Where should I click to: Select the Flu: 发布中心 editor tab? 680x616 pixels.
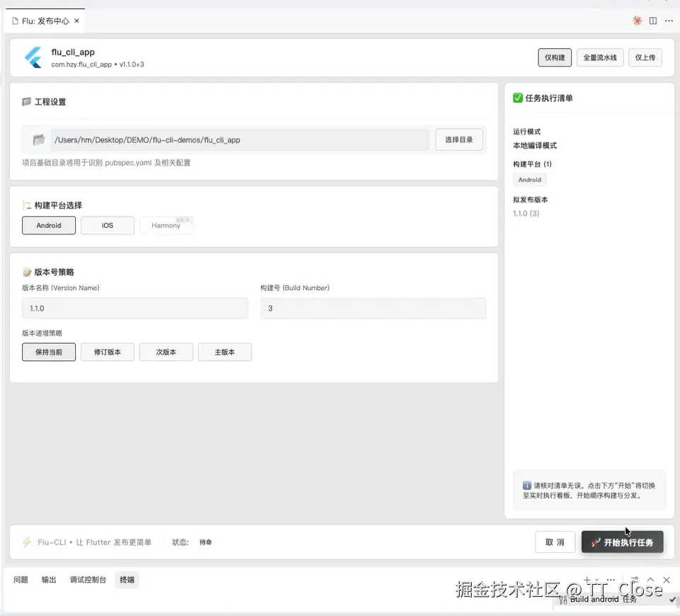coord(45,21)
